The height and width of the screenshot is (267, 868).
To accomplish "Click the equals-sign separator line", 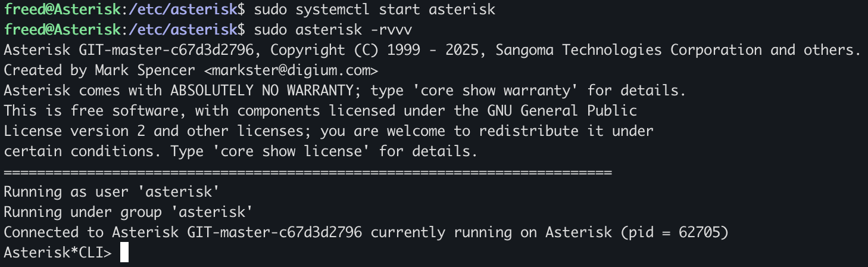I will click(308, 172).
